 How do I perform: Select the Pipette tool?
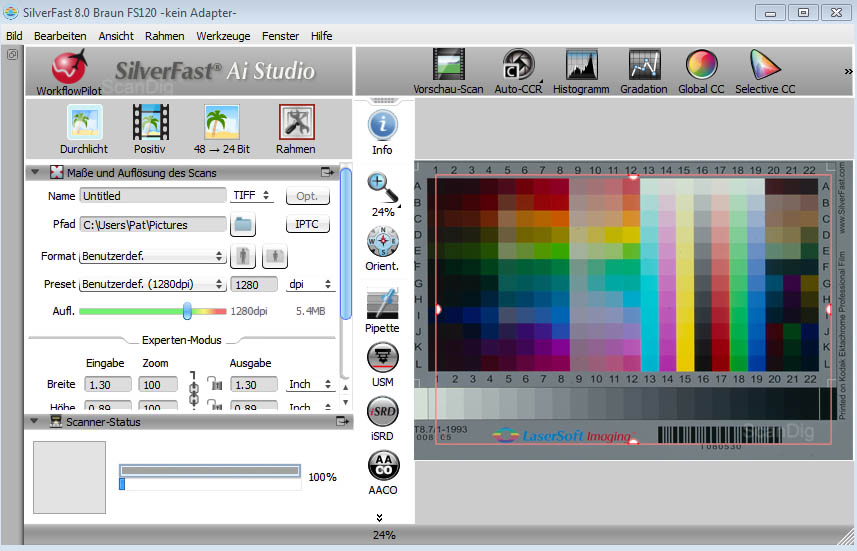(382, 310)
